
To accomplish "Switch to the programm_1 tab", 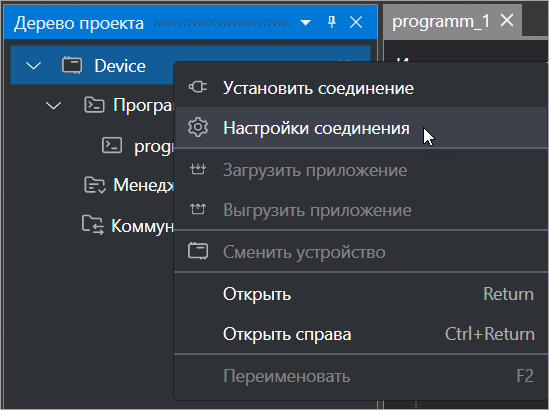I will [440, 21].
